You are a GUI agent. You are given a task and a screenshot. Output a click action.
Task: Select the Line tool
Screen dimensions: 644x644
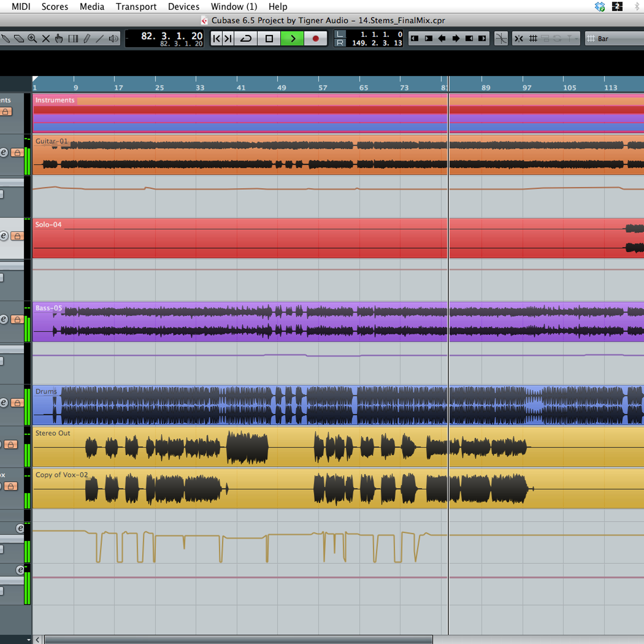point(100,39)
